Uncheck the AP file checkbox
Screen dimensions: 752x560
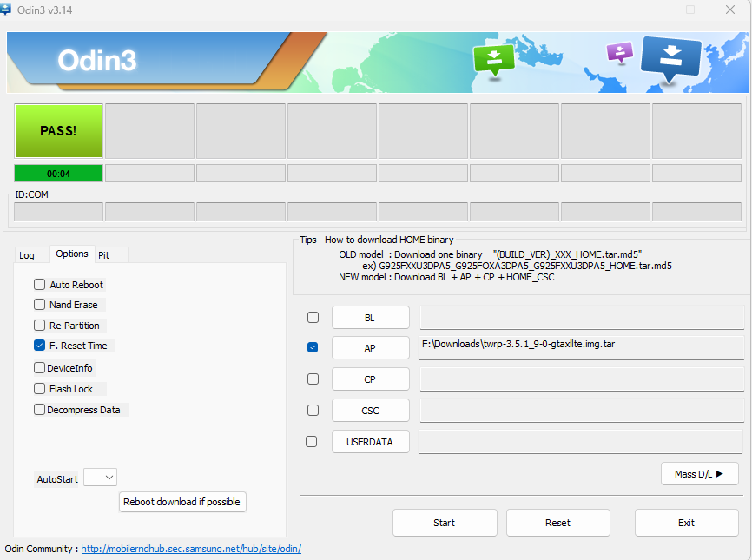pyautogui.click(x=313, y=348)
